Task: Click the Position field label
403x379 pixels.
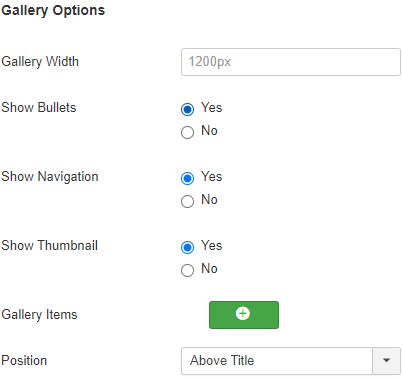Action: (24, 361)
